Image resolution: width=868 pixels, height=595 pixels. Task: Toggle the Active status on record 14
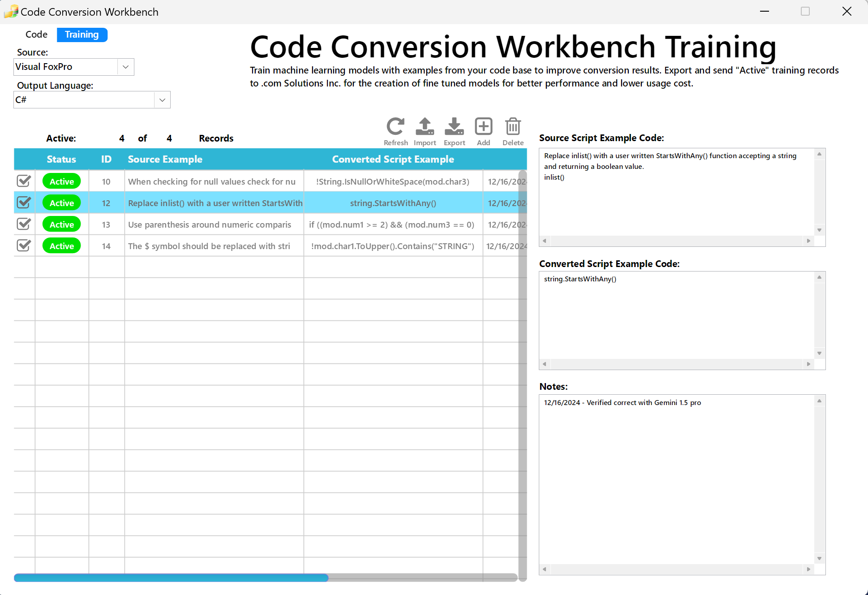[x=61, y=246]
